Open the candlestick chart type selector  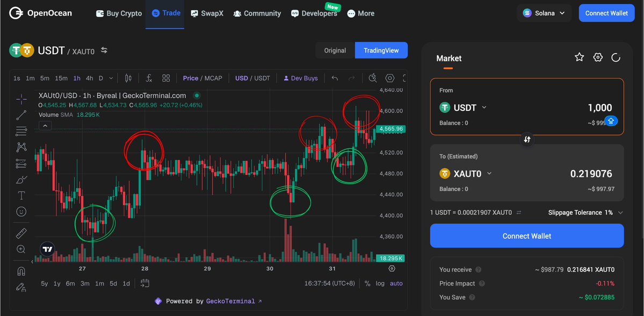coord(128,78)
